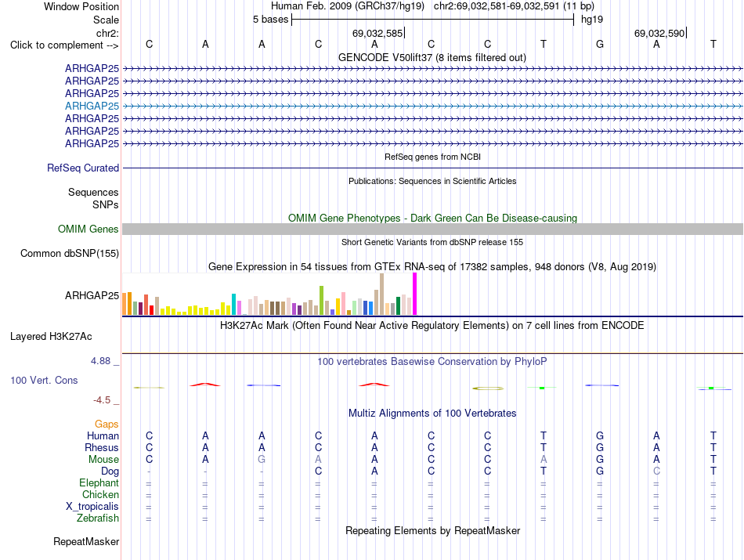
Task: Click the G base in the top sequence row
Action: coord(600,44)
